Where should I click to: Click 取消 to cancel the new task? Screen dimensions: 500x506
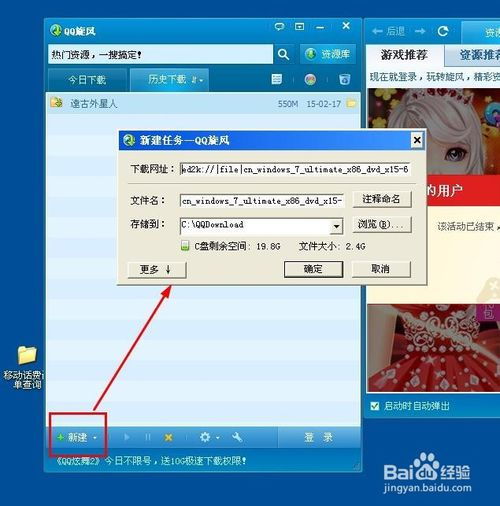pyautogui.click(x=381, y=269)
